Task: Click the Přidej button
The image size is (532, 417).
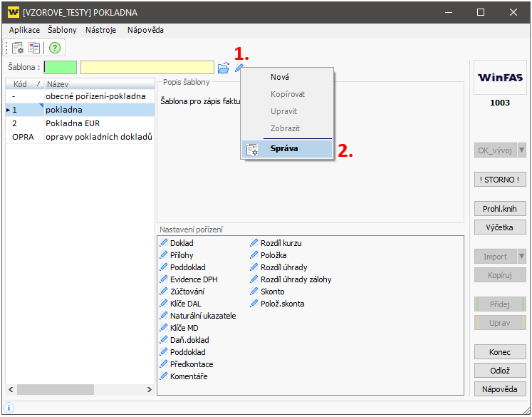Action: 500,304
